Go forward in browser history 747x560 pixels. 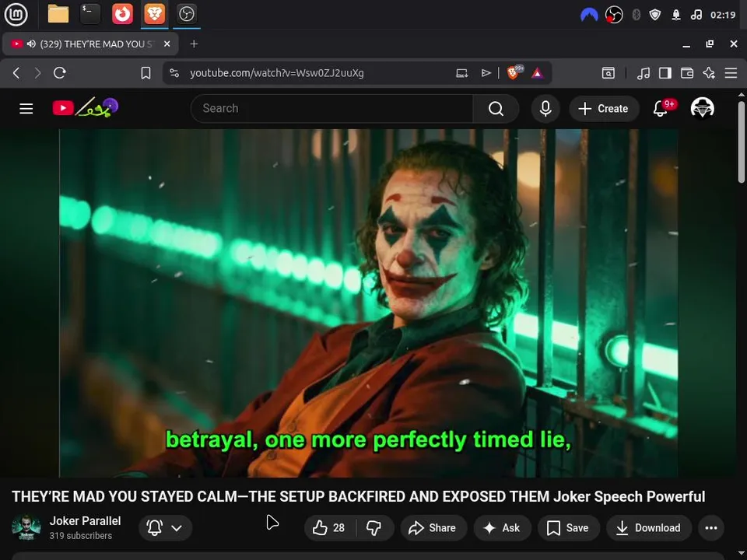[x=37, y=73]
